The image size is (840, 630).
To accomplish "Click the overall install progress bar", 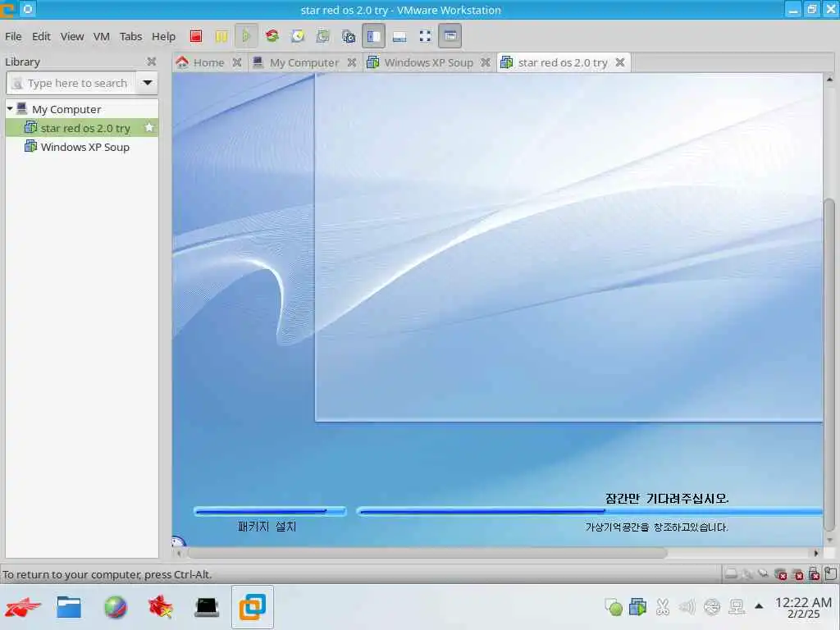I will 589,512.
